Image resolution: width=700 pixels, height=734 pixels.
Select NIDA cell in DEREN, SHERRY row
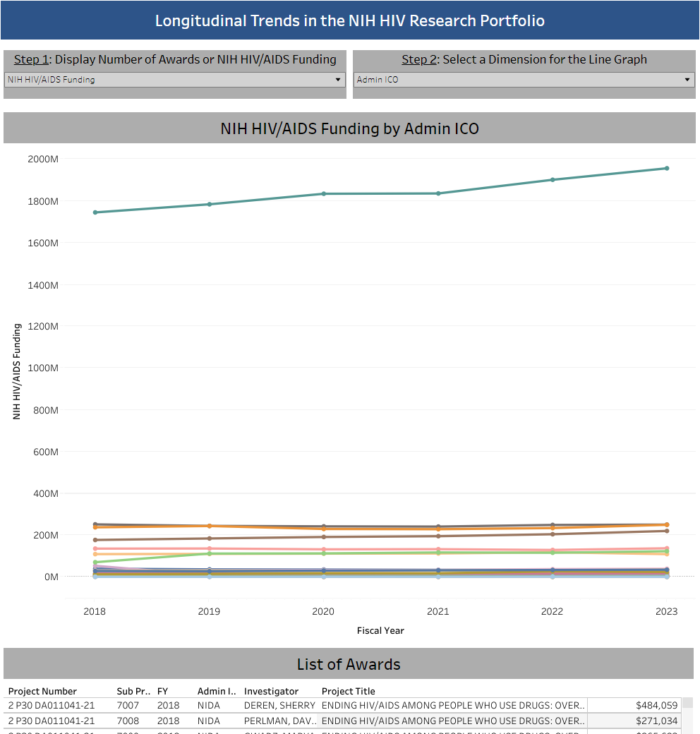(x=209, y=706)
